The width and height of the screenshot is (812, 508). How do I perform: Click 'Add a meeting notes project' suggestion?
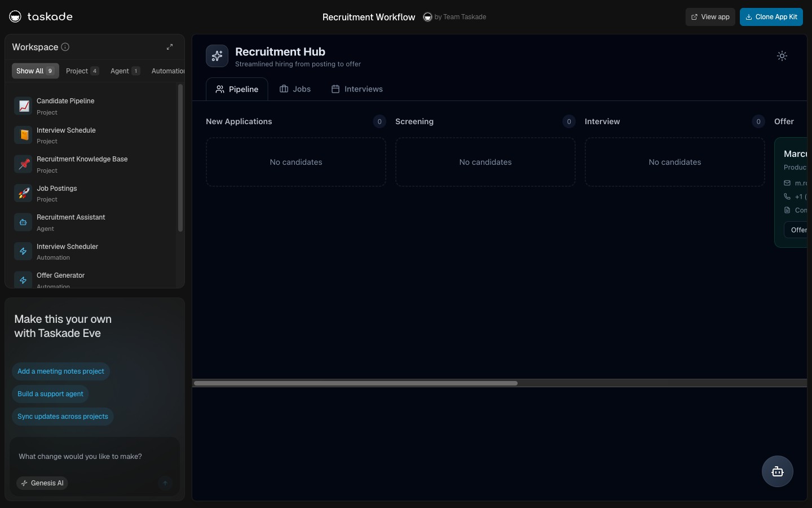[x=61, y=371]
